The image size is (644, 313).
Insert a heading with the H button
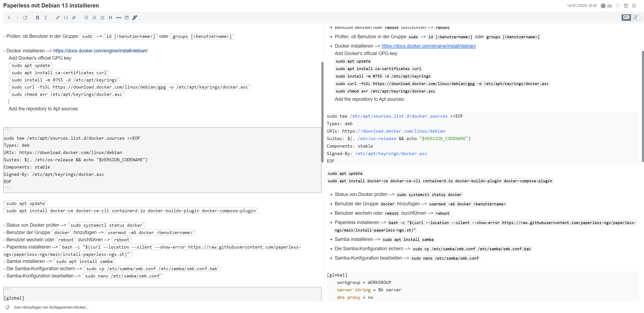(x=110, y=17)
